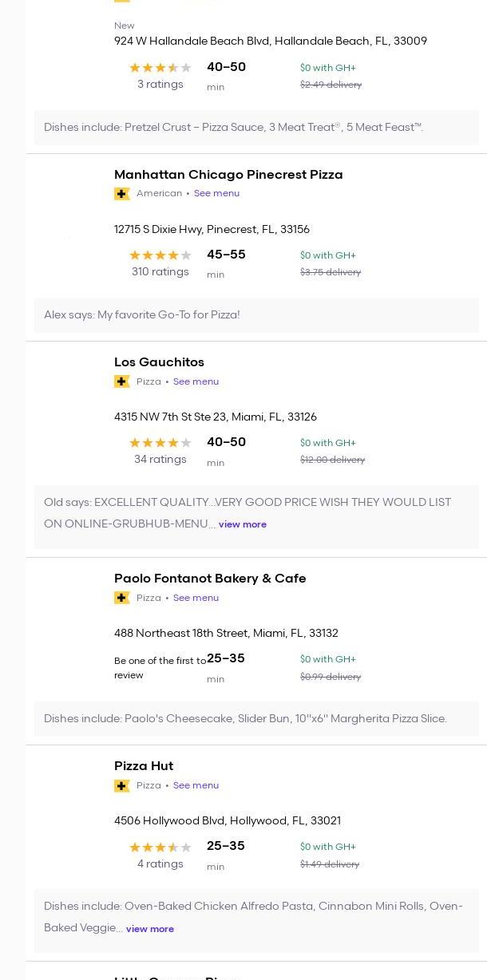
Task: Open See menu for Paolo Fontanot Bakery & Cafe
Action: 196,598
